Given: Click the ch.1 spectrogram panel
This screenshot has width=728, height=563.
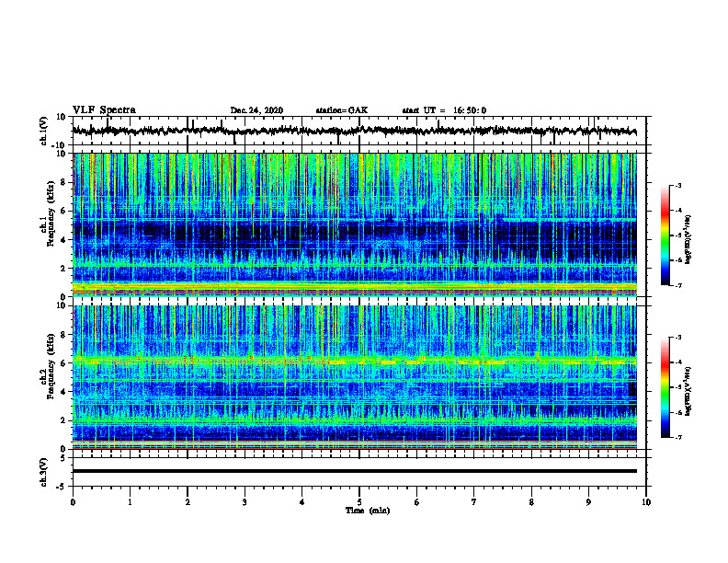Looking at the screenshot, I should click(355, 224).
